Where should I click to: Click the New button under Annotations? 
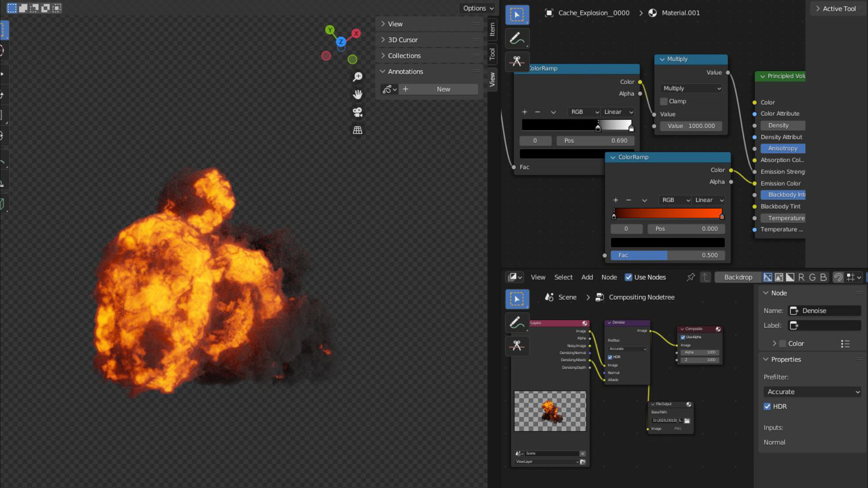coord(443,89)
